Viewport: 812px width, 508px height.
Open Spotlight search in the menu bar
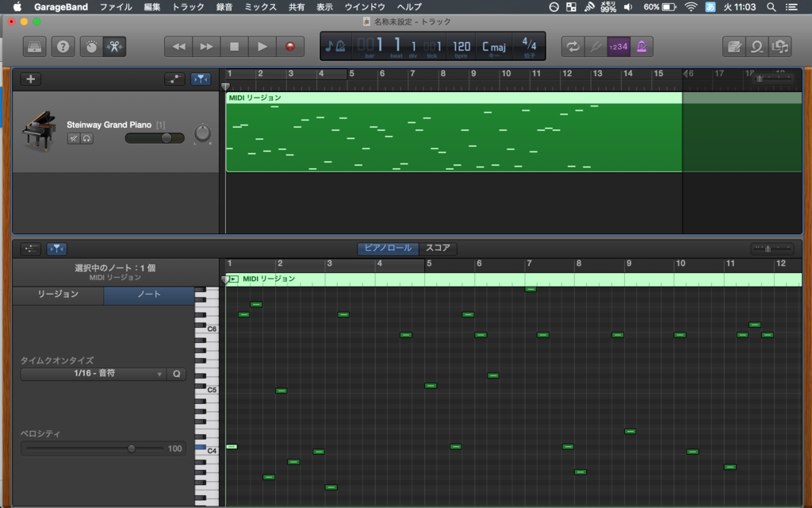(771, 6)
